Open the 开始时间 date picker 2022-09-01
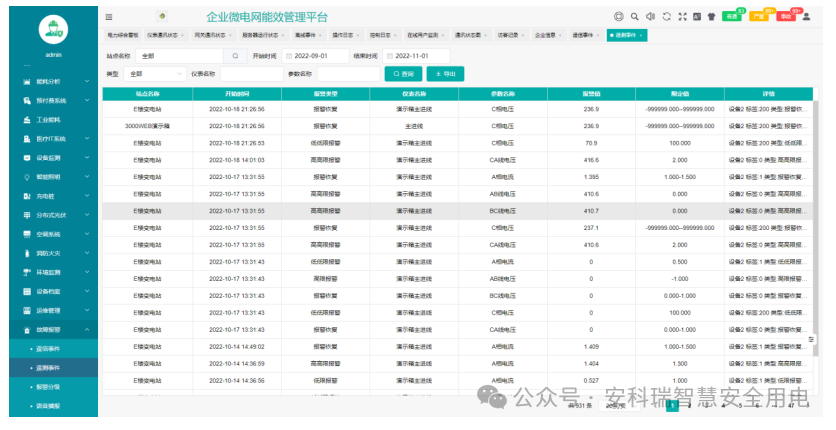 (316, 56)
